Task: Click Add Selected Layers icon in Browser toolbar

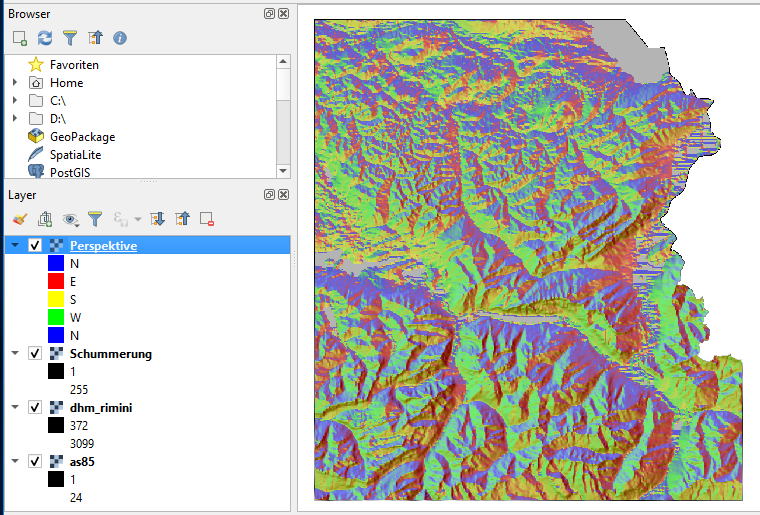Action: (x=20, y=38)
